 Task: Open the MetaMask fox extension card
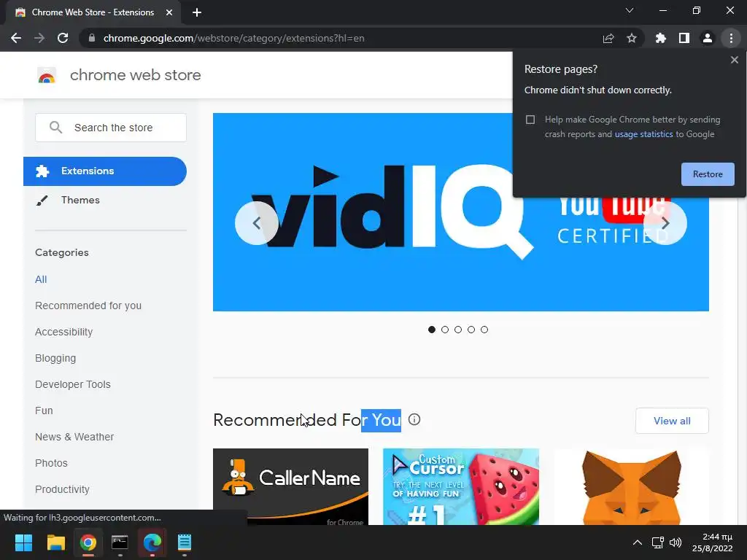(x=631, y=486)
